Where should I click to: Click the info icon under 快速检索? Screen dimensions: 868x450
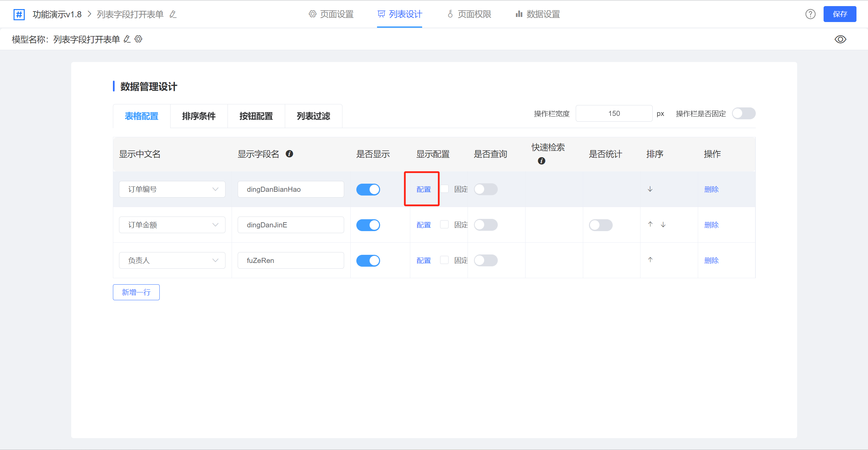(541, 161)
